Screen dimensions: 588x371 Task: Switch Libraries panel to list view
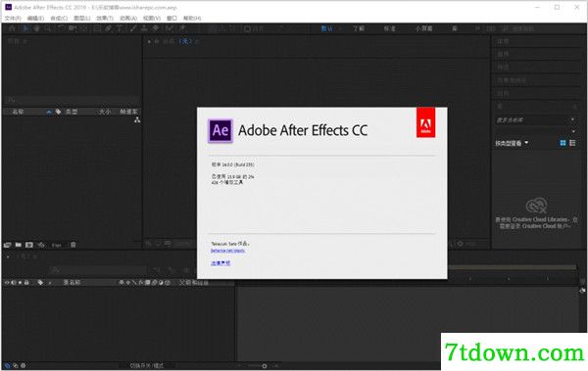[x=572, y=143]
